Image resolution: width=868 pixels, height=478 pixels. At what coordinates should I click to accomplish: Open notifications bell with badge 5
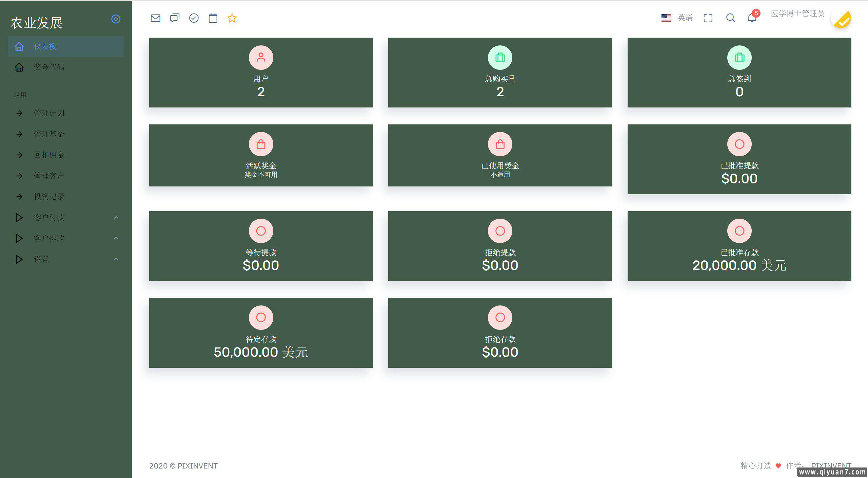point(752,18)
